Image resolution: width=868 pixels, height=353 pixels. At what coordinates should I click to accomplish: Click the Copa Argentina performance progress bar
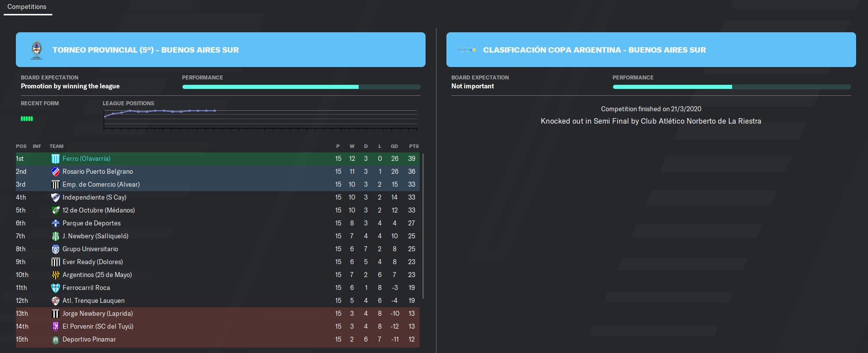click(x=732, y=87)
